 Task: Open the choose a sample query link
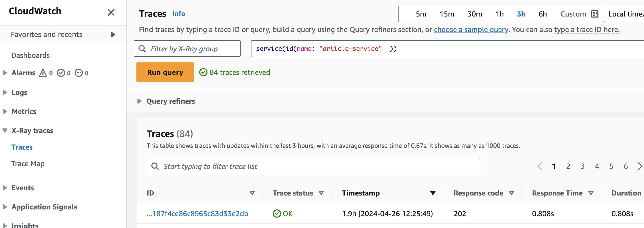pyautogui.click(x=471, y=30)
